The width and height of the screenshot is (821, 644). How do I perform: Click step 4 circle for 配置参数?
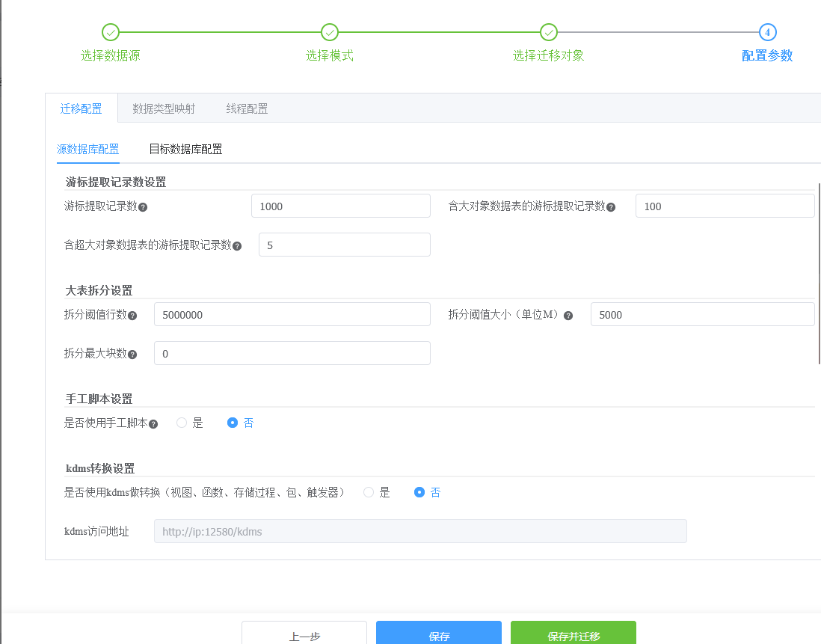click(768, 32)
